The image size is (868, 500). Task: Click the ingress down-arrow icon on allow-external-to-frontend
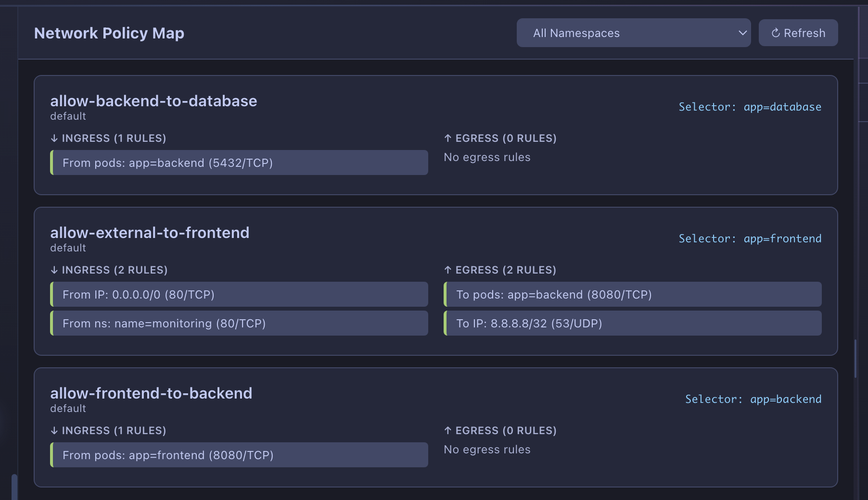click(53, 270)
